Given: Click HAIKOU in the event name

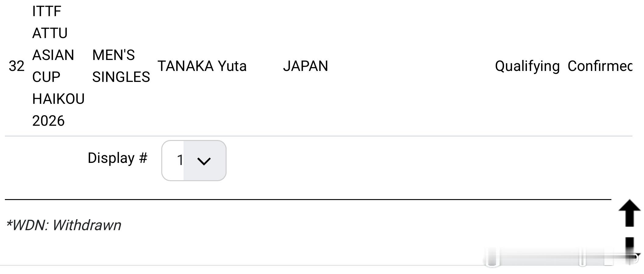Looking at the screenshot, I should (58, 99).
